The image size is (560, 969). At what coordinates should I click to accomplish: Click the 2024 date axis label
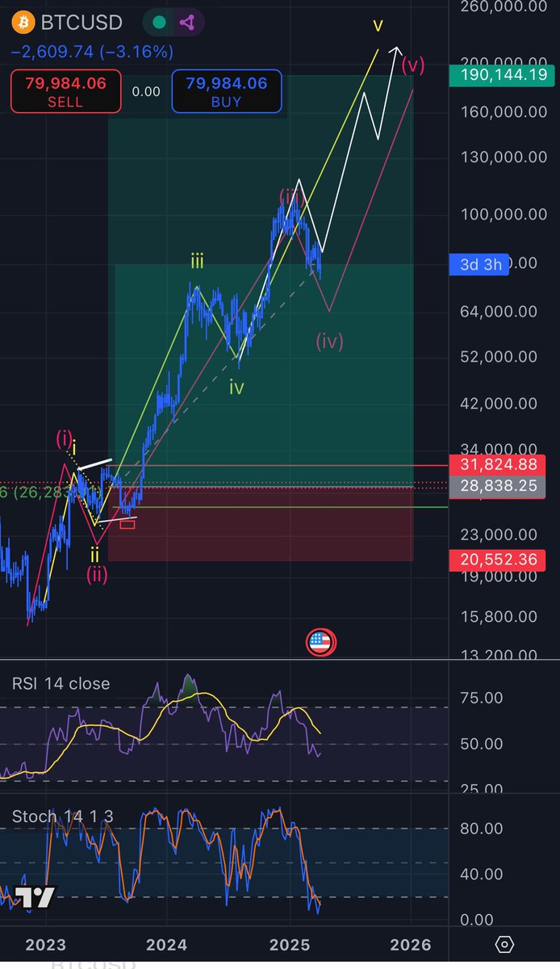(x=168, y=944)
